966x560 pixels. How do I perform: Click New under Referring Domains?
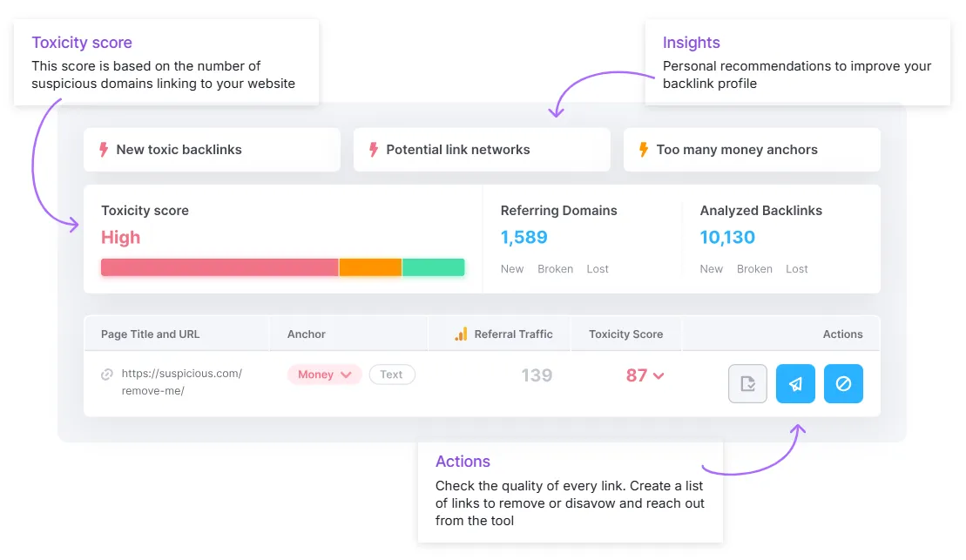coord(512,268)
